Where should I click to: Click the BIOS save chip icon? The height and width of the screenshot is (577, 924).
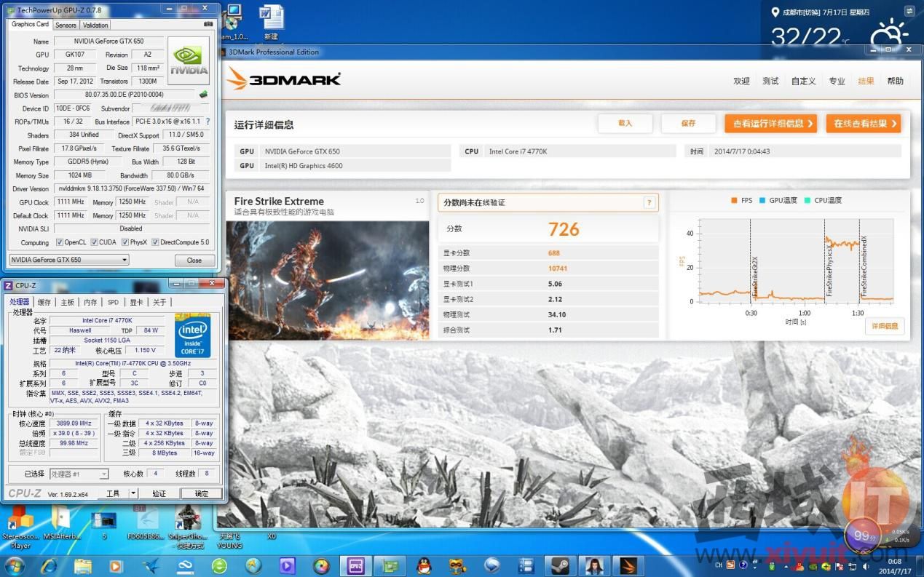coord(203,95)
